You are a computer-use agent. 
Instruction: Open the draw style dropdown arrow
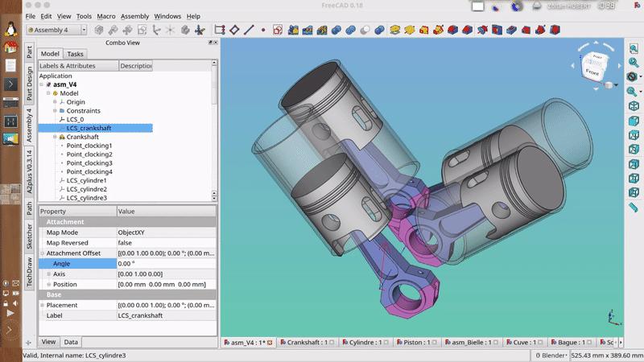pyautogui.click(x=641, y=76)
